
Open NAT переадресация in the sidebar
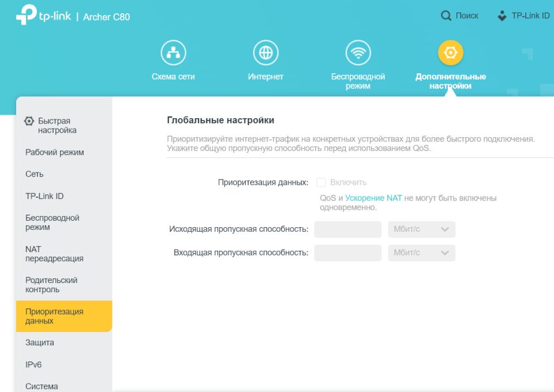click(x=54, y=254)
